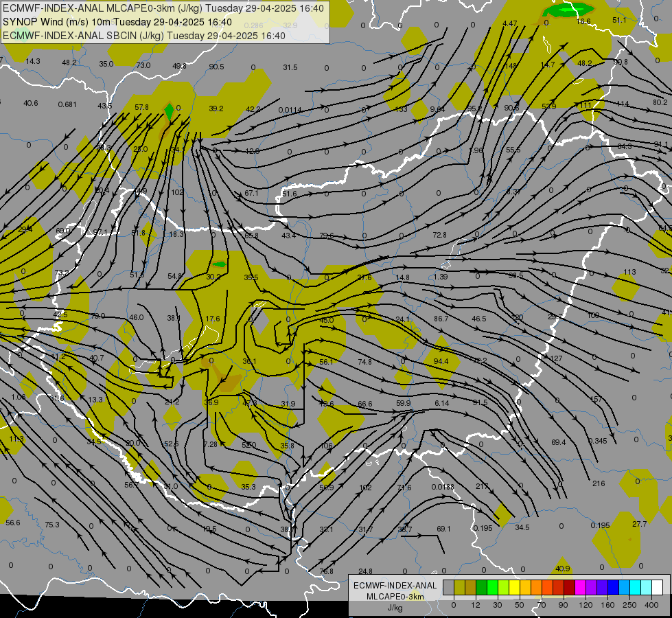Click the map value 0.0188
Image resolution: width=672 pixels, height=618 pixels.
tap(442, 487)
